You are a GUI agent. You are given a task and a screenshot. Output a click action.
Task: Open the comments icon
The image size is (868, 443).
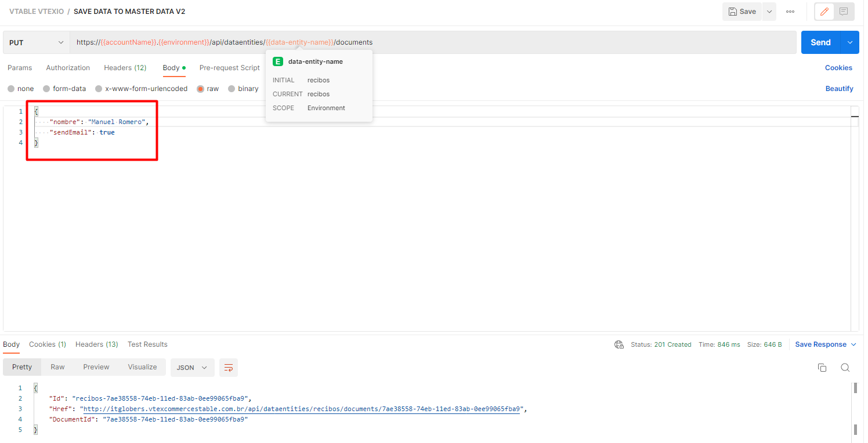point(844,12)
